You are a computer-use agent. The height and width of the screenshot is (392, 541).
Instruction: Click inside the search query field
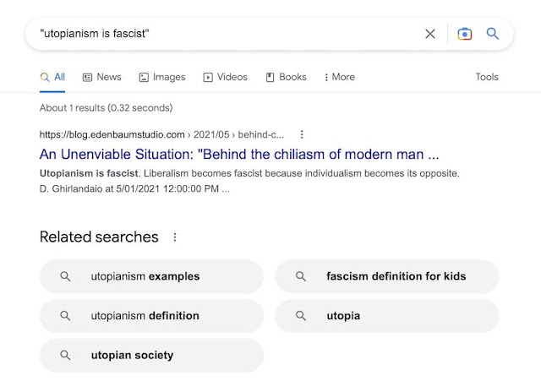[220, 34]
